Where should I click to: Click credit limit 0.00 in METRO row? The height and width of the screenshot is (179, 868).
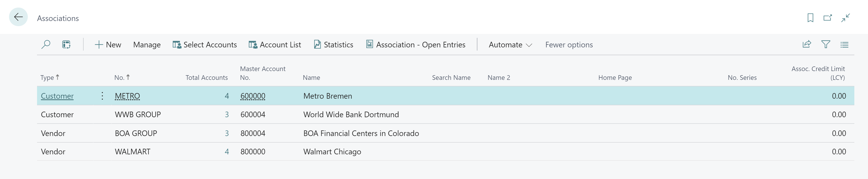(839, 96)
